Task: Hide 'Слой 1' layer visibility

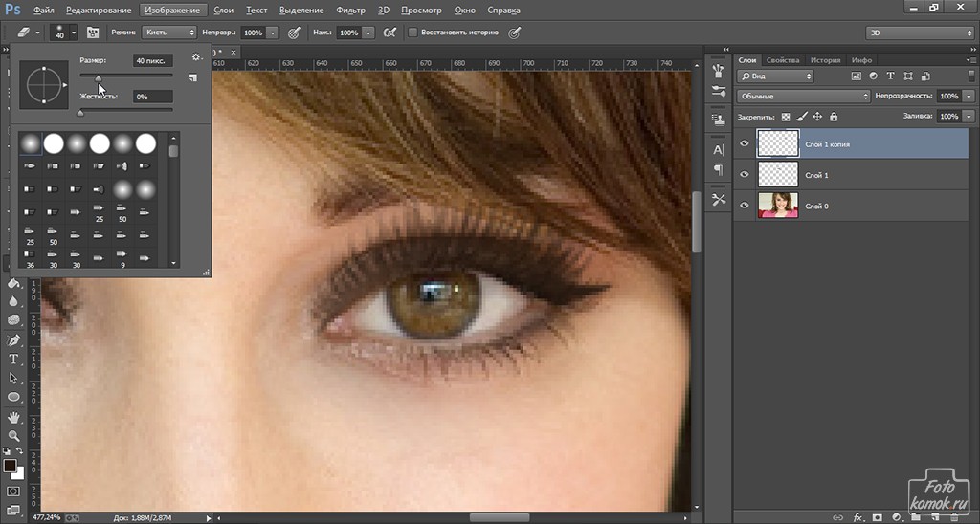Action: point(745,175)
